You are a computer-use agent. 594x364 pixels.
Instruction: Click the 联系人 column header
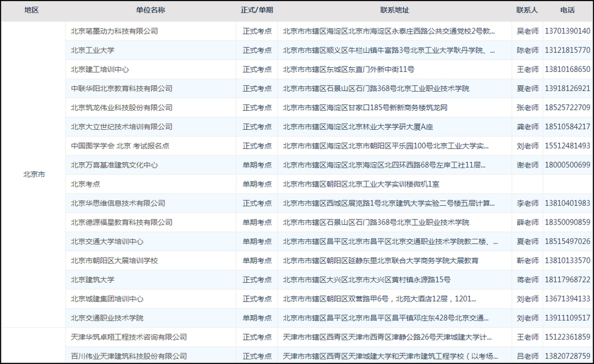coord(527,10)
